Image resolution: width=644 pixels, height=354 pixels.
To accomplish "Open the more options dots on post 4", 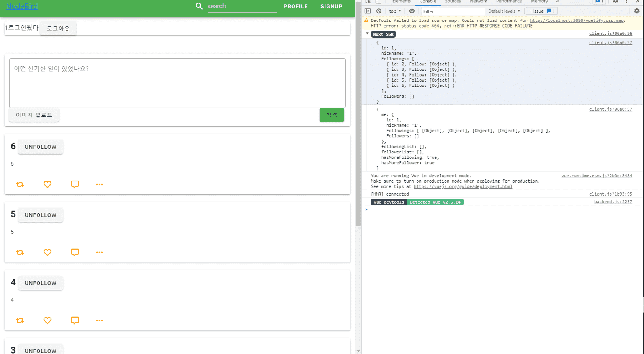I will pyautogui.click(x=100, y=321).
